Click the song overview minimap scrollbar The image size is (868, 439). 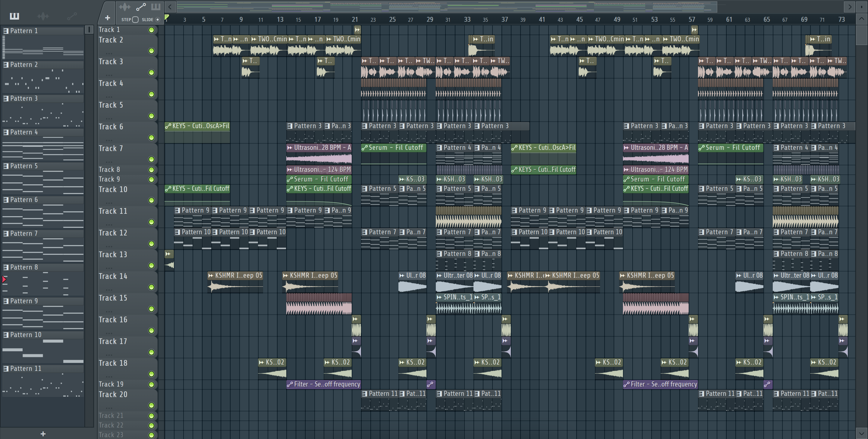coord(446,7)
